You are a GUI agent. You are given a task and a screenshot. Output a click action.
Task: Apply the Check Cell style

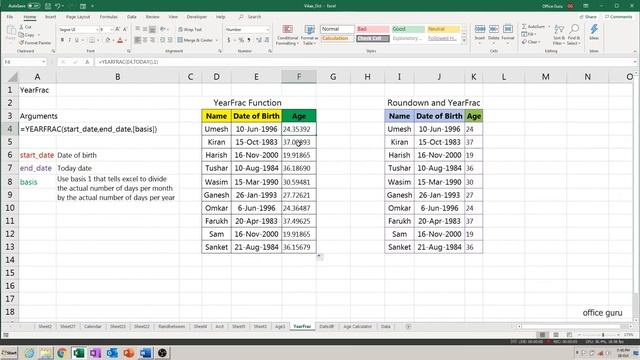(373, 38)
